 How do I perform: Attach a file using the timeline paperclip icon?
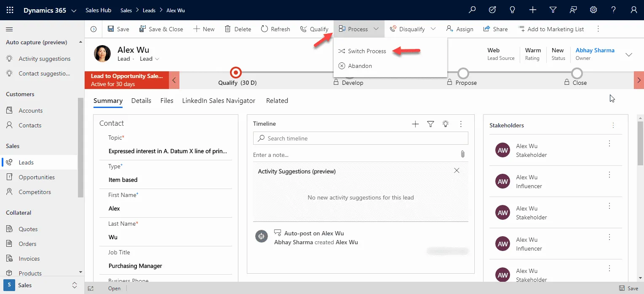462,154
